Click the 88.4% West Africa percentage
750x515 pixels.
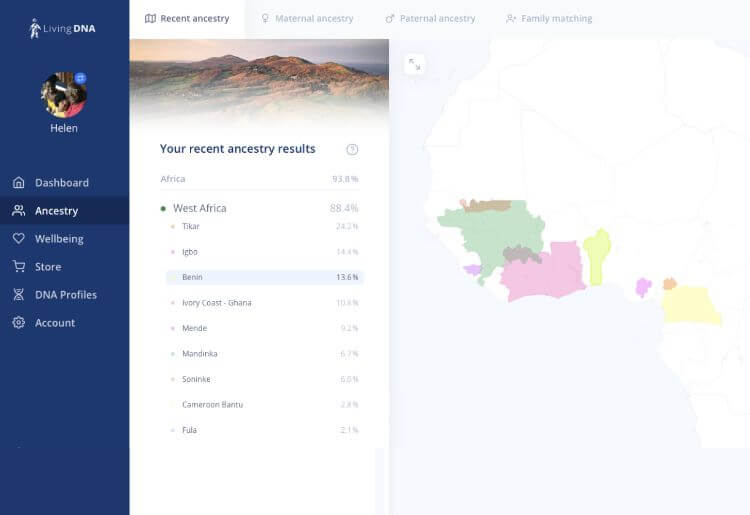pos(343,208)
